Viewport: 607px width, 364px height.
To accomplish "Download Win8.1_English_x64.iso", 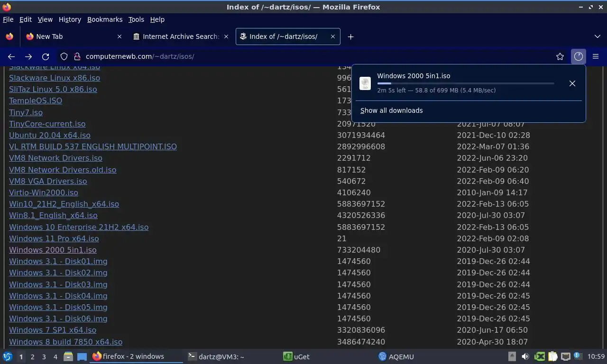I will coord(53,215).
